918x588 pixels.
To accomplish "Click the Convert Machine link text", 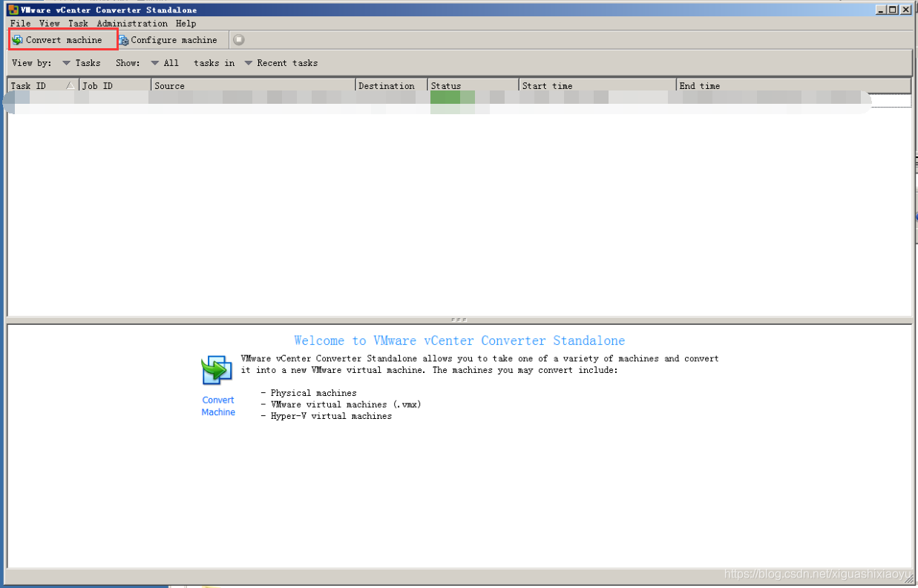I will [218, 406].
